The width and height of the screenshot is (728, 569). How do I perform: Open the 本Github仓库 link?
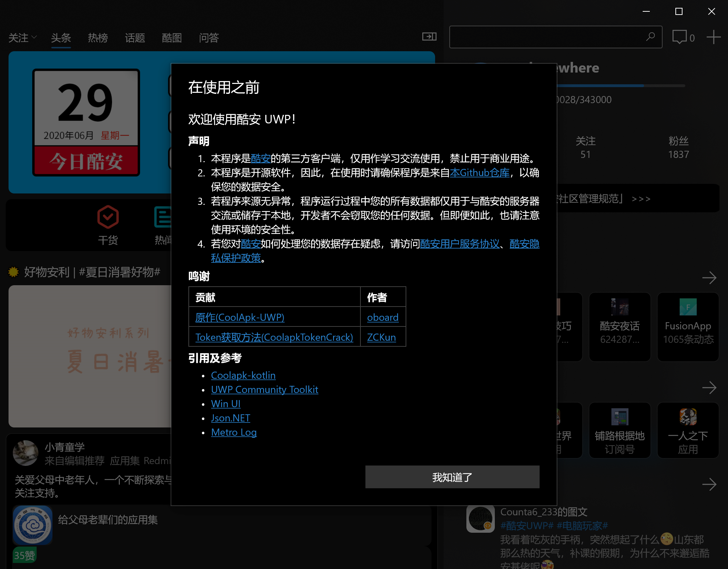coord(480,173)
